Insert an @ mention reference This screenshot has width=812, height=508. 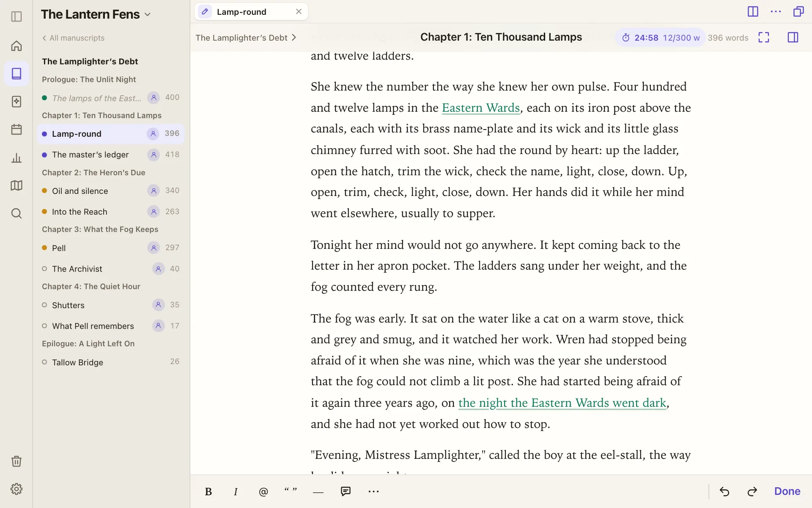click(263, 491)
